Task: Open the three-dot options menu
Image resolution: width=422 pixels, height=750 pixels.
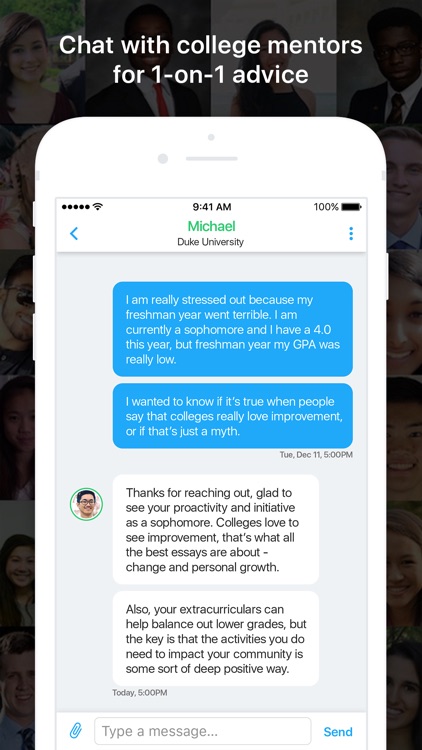Action: click(x=351, y=233)
